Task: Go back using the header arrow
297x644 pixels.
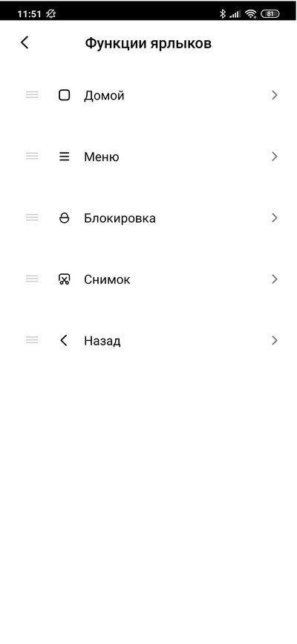Action: click(x=25, y=42)
